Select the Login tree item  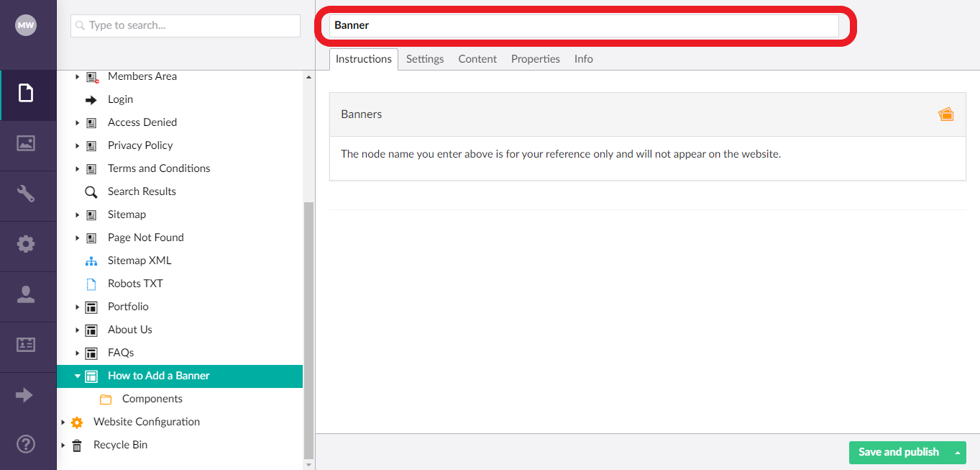pyautogui.click(x=121, y=99)
